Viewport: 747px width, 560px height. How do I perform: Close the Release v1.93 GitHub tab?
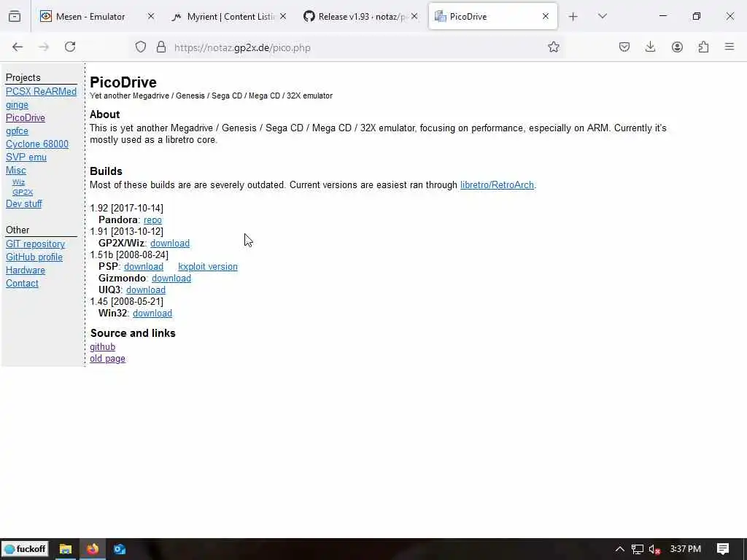pyautogui.click(x=414, y=16)
